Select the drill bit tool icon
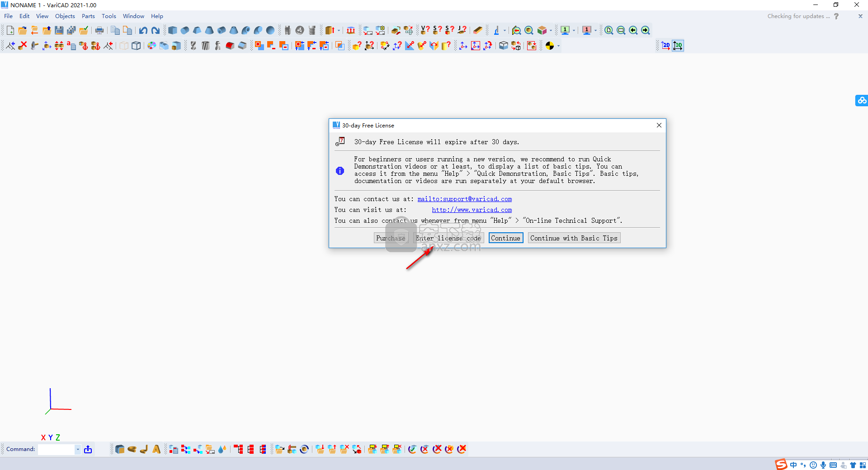 (x=193, y=46)
